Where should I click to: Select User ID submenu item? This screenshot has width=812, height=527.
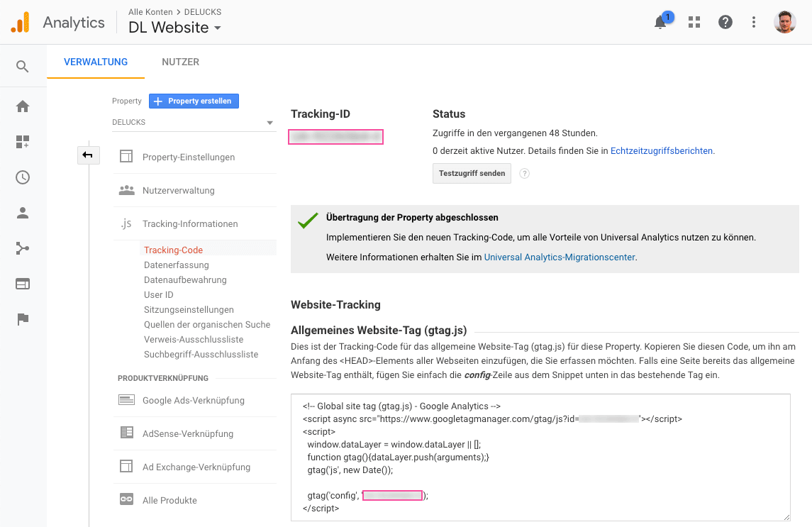click(158, 295)
